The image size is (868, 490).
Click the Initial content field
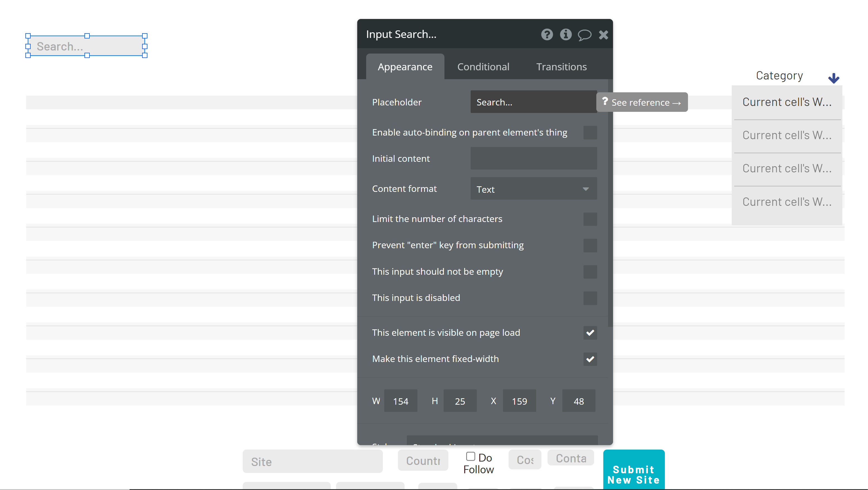(x=533, y=158)
